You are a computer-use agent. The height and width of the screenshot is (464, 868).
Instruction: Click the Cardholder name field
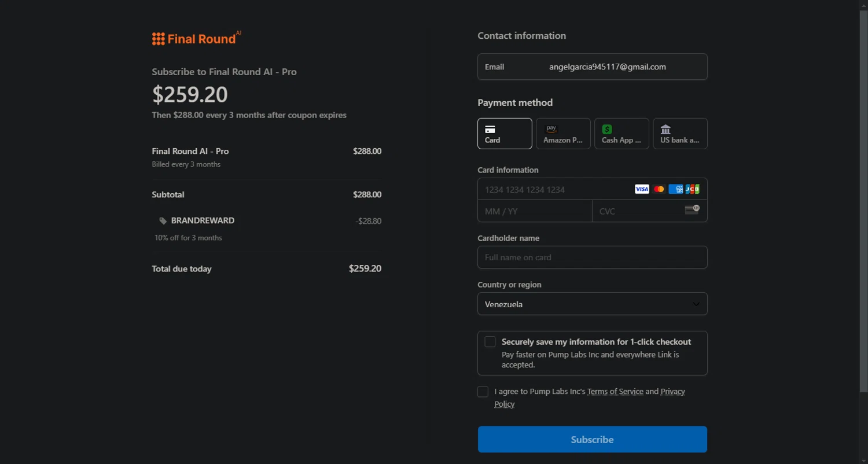click(592, 257)
